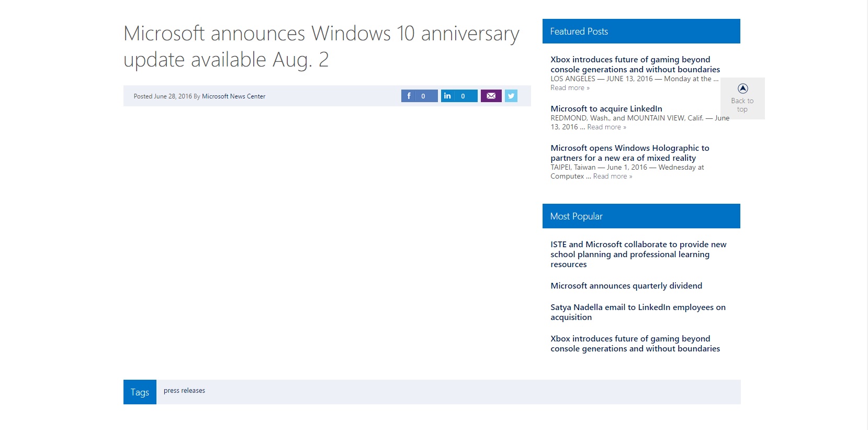Click the Most Popular header

(641, 216)
